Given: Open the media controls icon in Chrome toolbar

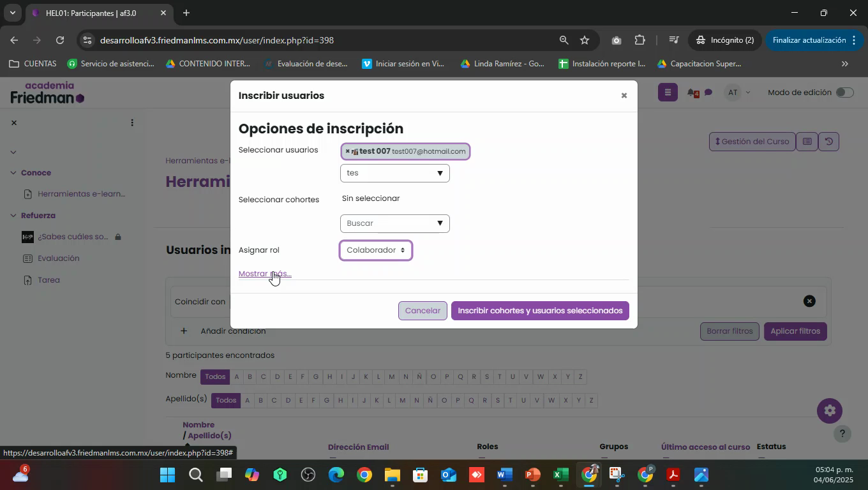Looking at the screenshot, I should click(673, 40).
